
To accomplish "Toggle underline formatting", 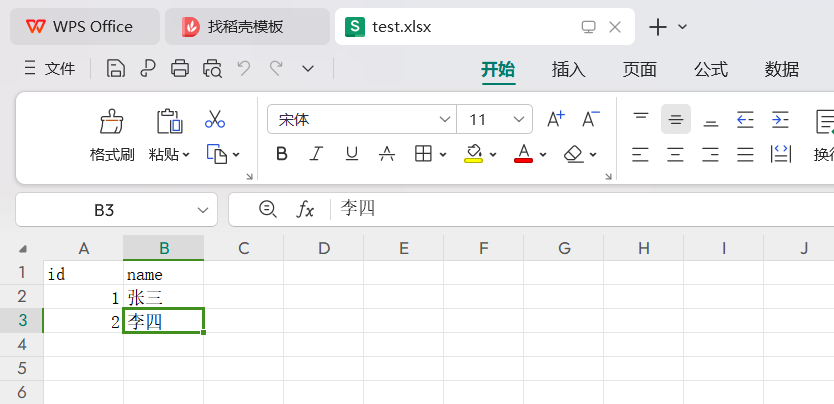I will [351, 154].
